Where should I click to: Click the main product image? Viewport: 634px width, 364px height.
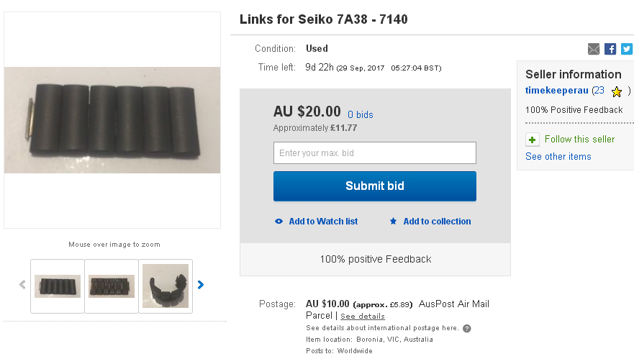coord(112,120)
